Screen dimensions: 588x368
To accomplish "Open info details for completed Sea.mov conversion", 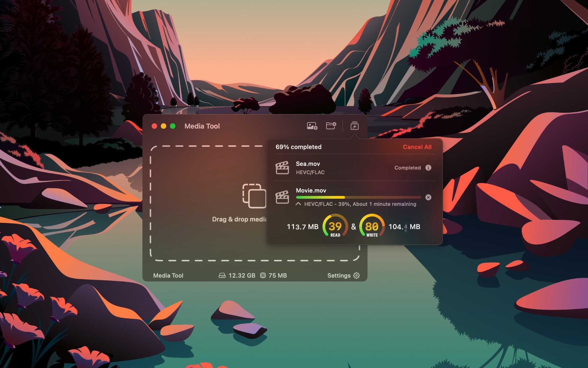I will (x=429, y=168).
